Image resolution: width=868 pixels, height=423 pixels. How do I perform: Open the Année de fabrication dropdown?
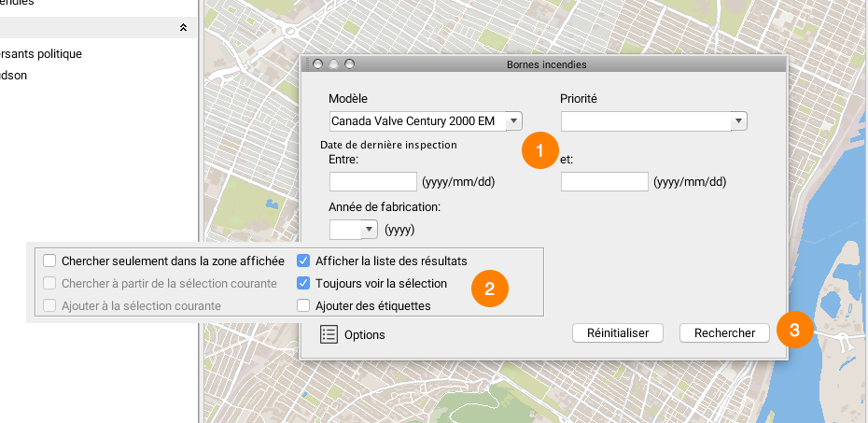370,229
